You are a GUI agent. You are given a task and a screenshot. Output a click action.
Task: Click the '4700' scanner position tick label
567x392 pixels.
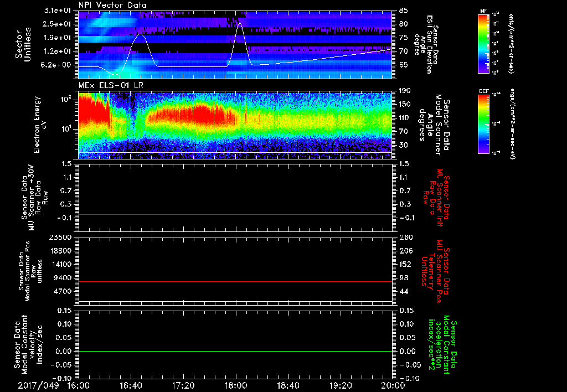(62, 291)
